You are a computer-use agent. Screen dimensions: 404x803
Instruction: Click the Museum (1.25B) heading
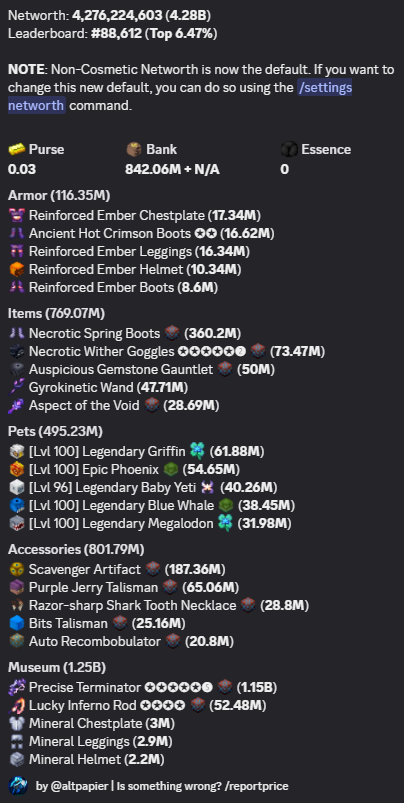coord(57,667)
